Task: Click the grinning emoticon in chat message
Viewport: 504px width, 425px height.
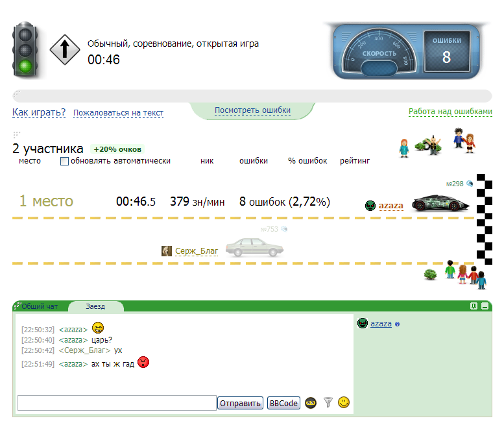Action: coord(98,328)
